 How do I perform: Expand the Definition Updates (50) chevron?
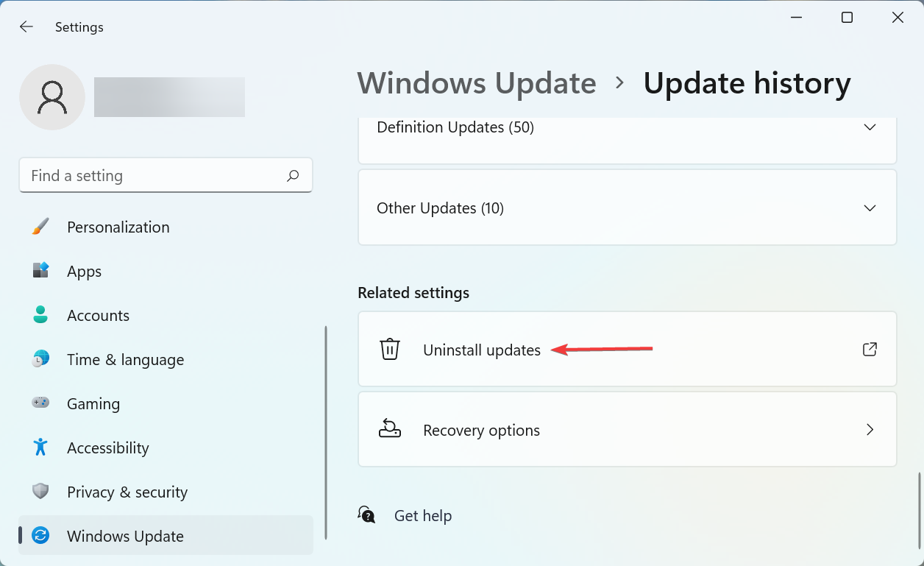point(870,127)
